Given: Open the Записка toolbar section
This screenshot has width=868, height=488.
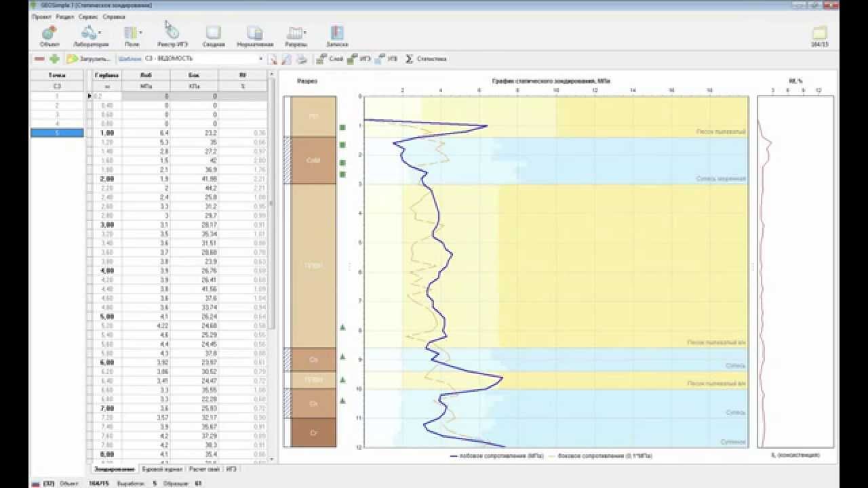Looking at the screenshot, I should [x=337, y=35].
